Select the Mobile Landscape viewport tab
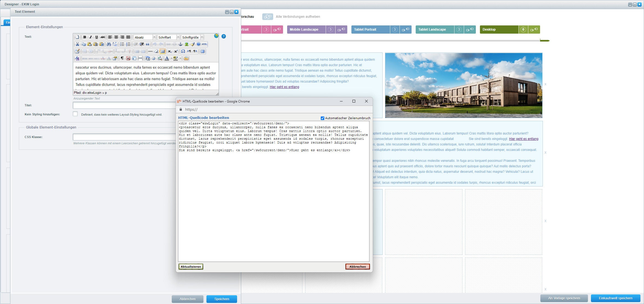Image resolution: width=644 pixels, height=304 pixels. click(x=306, y=30)
